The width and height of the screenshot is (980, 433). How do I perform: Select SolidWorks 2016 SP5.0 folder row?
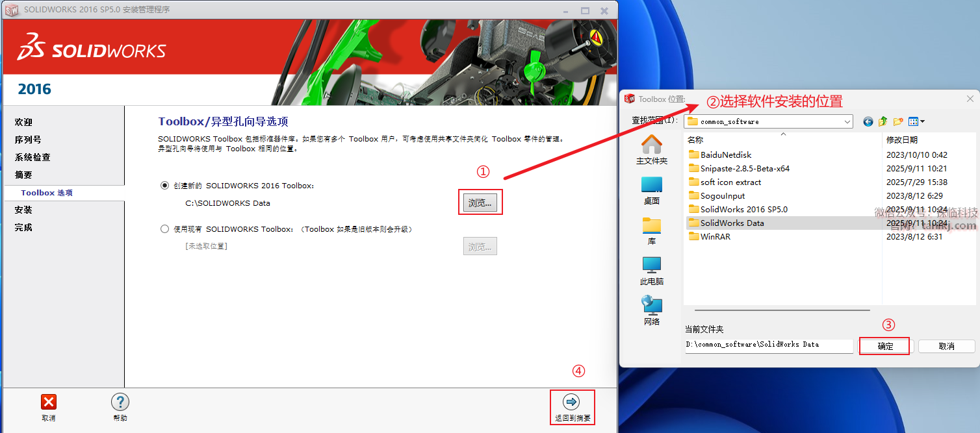pos(832,210)
